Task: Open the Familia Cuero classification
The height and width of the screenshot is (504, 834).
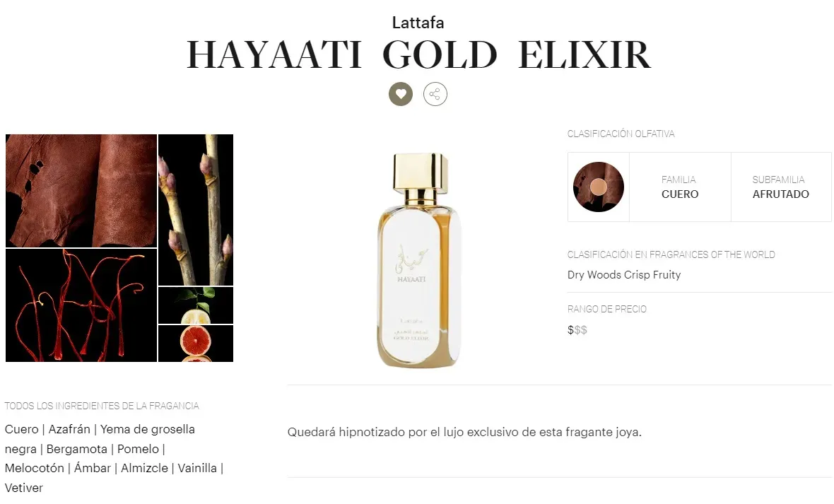Action: [680, 187]
